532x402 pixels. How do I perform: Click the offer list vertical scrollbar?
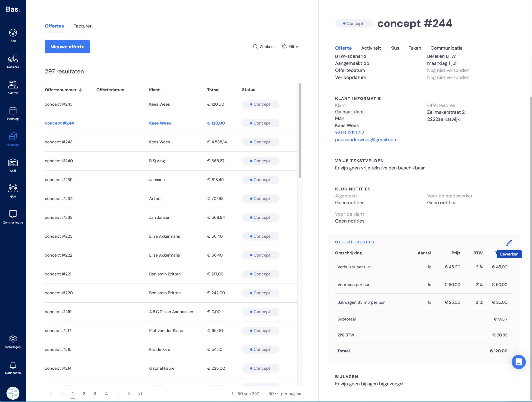point(300,131)
